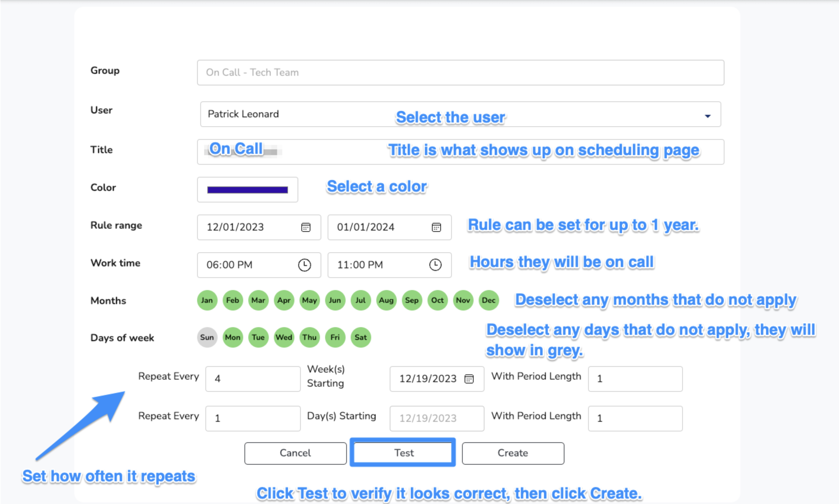Image resolution: width=839 pixels, height=504 pixels.
Task: Toggle the Dec month bubble
Action: (x=488, y=300)
